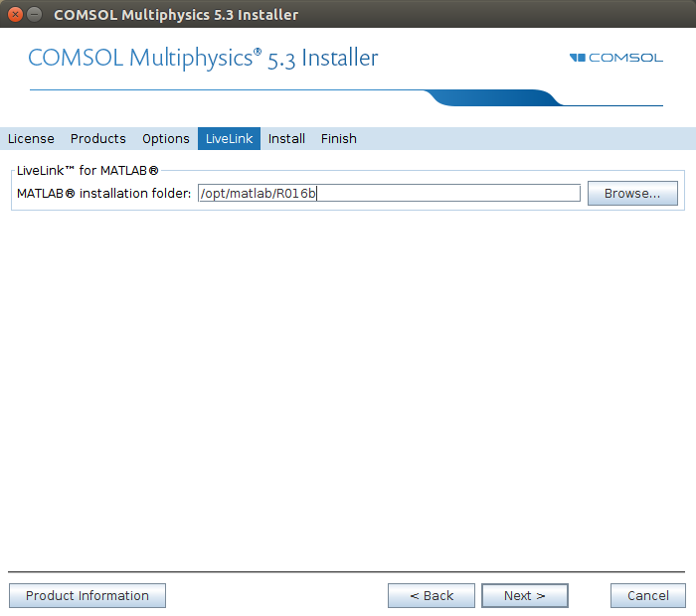
Task: Click inside the MATLAB installation folder field
Action: click(x=388, y=194)
